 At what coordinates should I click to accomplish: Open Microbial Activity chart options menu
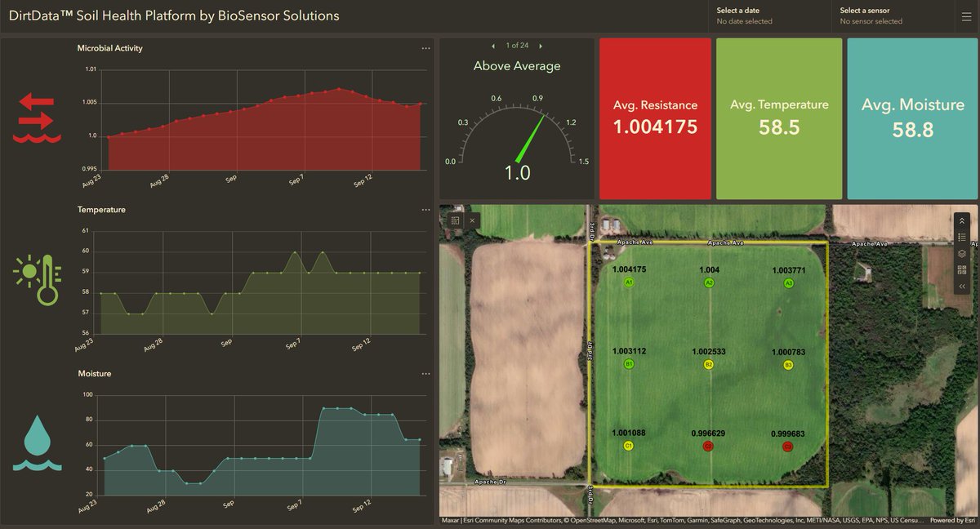pos(425,49)
